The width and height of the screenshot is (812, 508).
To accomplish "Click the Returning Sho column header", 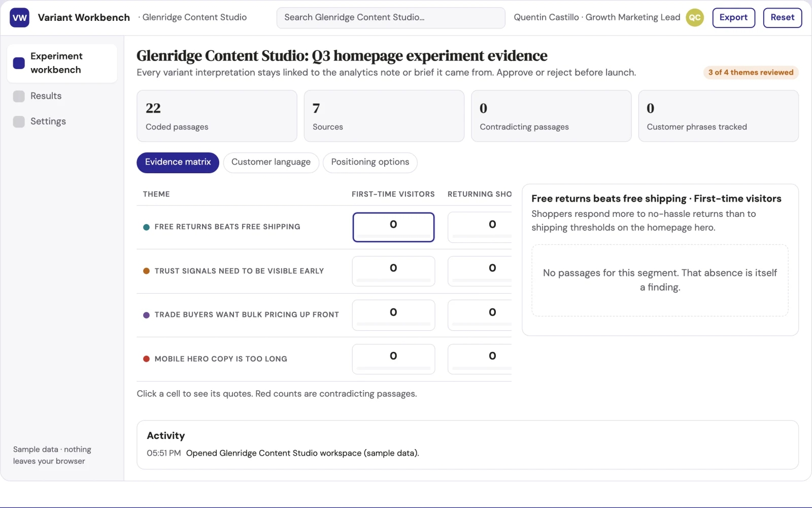I will (x=480, y=194).
